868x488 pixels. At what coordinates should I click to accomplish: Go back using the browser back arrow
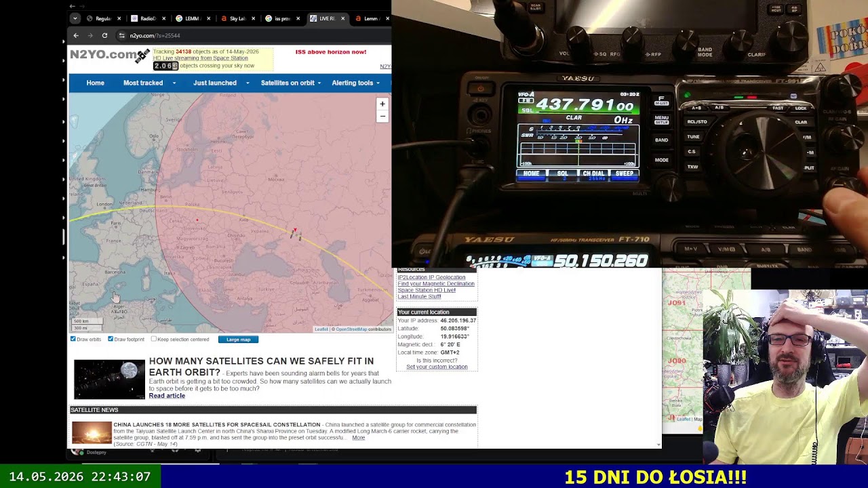76,35
